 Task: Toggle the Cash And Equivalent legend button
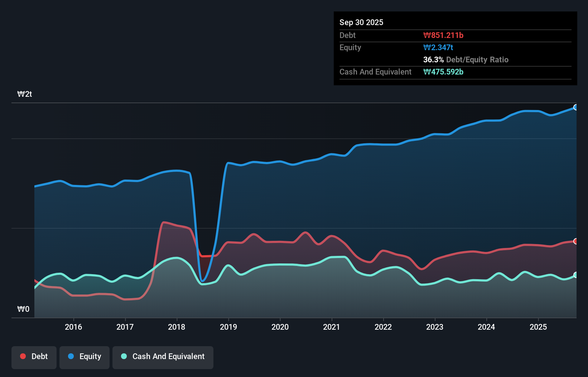[163, 357]
